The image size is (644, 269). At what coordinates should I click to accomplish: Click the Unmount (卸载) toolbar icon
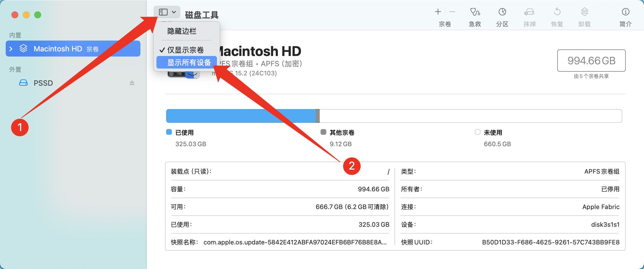pyautogui.click(x=584, y=12)
